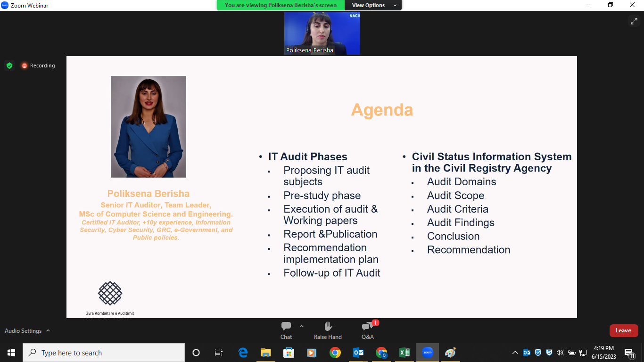Click the "Agenda" slide title
Viewport: 644px width, 362px height.
pos(382,110)
